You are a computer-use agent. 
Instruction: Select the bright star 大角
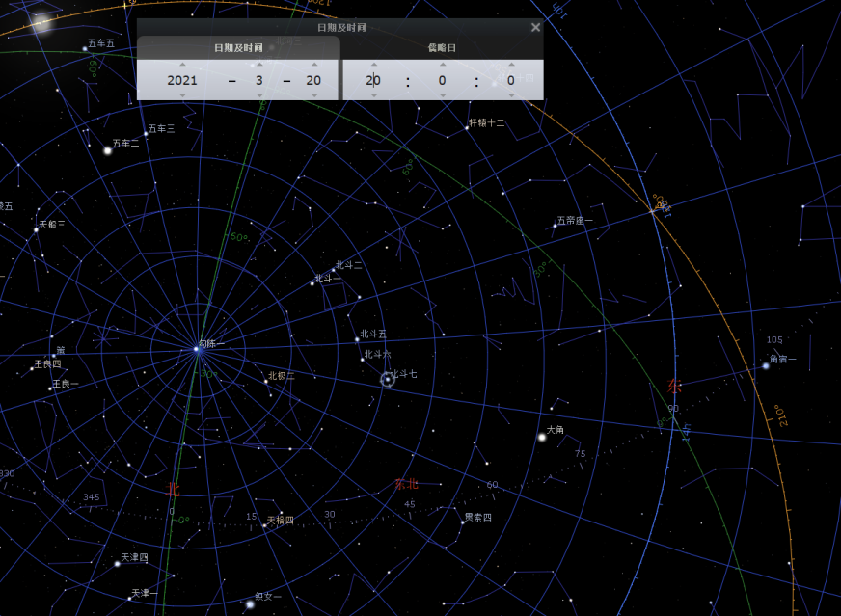[542, 438]
